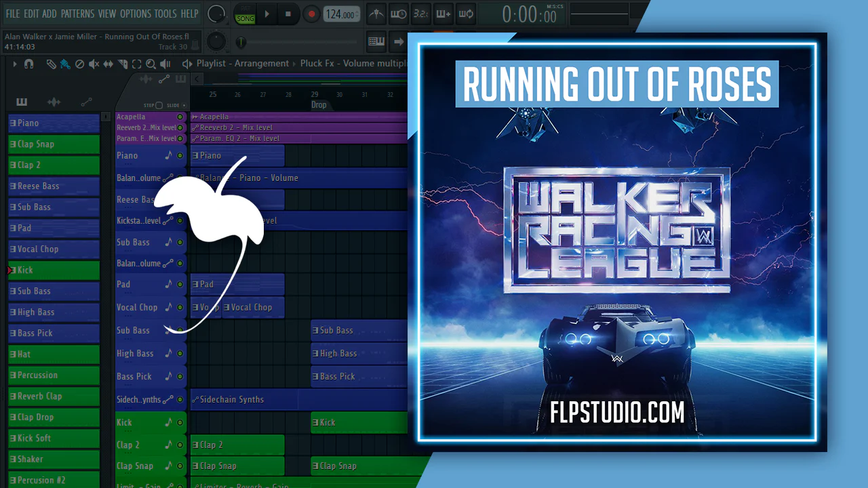The height and width of the screenshot is (488, 868).
Task: Move the song position slider
Action: point(241,42)
